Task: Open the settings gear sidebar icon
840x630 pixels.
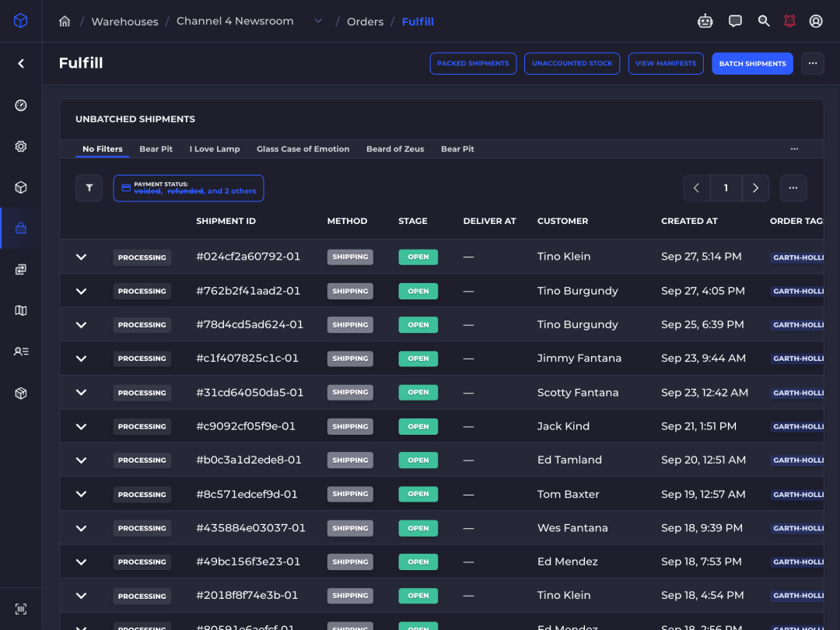Action: point(21,146)
